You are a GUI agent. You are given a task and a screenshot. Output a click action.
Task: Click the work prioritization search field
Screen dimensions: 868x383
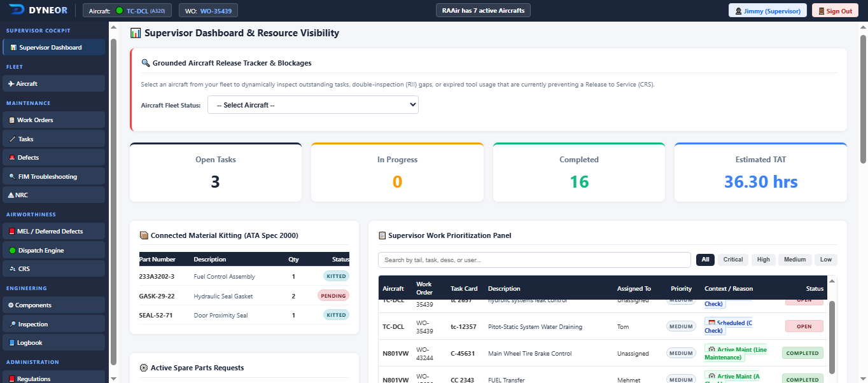[x=535, y=260]
